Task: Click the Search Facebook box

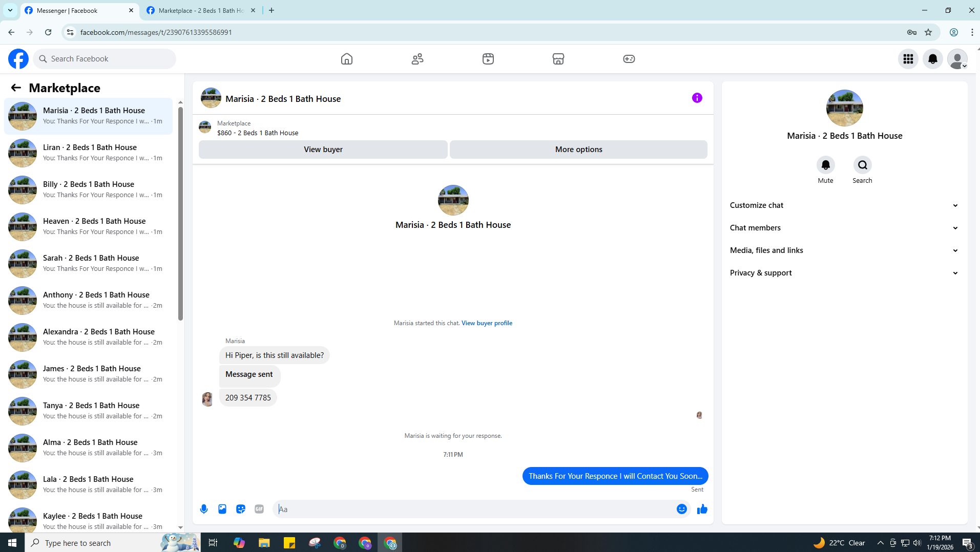Action: (x=105, y=59)
